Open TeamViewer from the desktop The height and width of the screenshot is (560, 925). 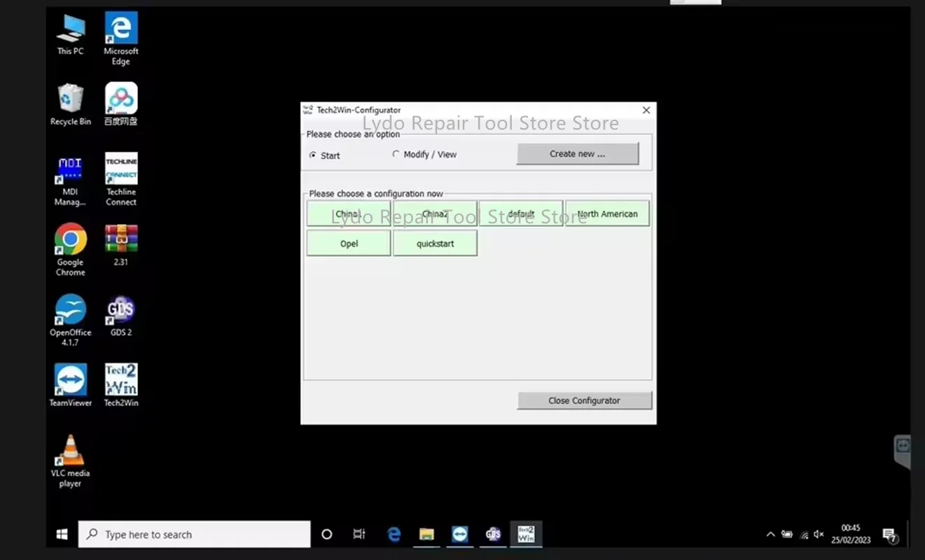pyautogui.click(x=70, y=380)
